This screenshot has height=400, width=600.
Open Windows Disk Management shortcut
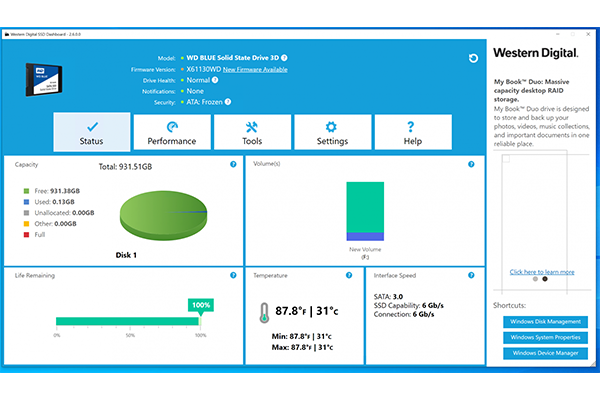545,322
